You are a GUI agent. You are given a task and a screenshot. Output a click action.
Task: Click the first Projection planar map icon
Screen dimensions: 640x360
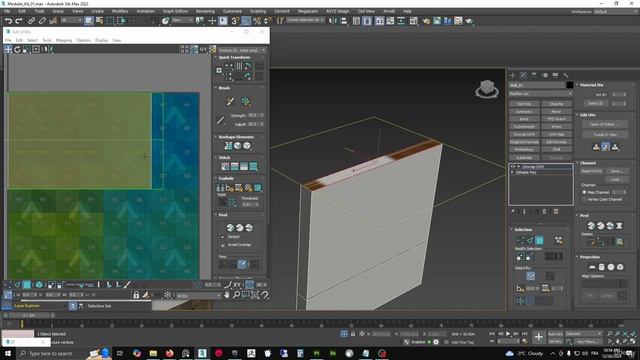(x=592, y=267)
